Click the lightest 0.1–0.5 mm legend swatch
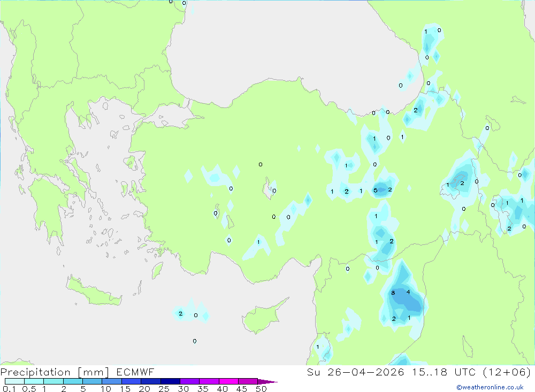This screenshot has width=535, height=392. (x=14, y=381)
